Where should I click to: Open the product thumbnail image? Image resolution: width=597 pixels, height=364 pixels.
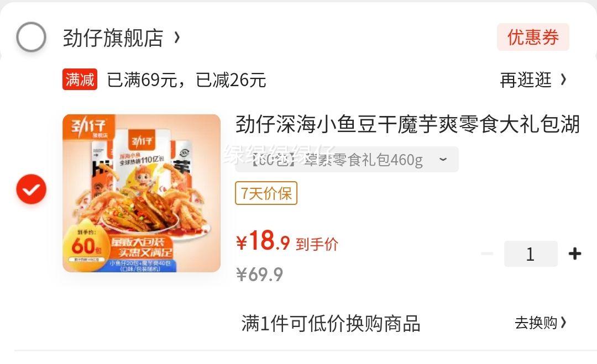pos(142,193)
